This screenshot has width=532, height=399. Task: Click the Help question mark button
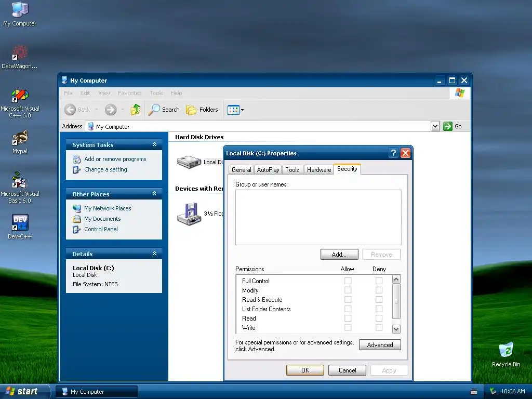(x=393, y=153)
